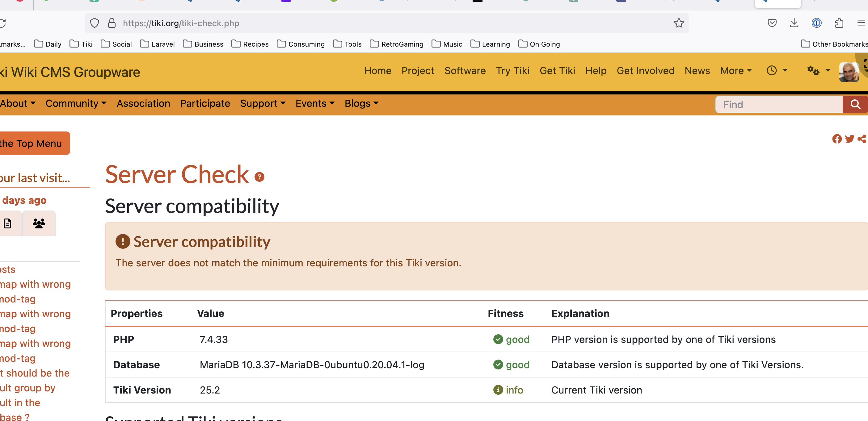Viewport: 868px width, 421px height.
Task: Click the 'Current Tiki version' explanation
Action: tap(596, 390)
